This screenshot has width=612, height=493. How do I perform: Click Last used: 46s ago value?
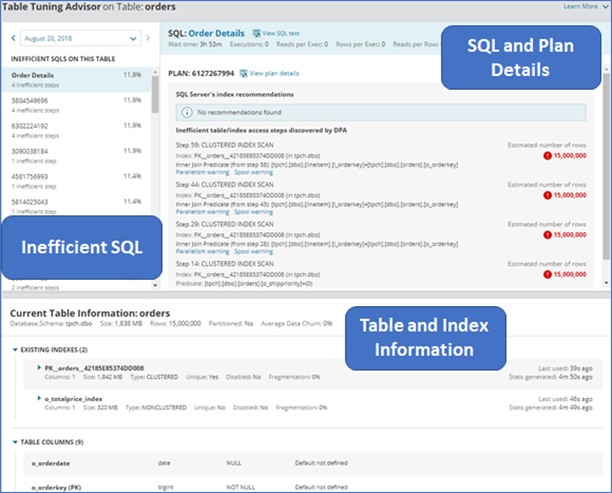tap(565, 399)
